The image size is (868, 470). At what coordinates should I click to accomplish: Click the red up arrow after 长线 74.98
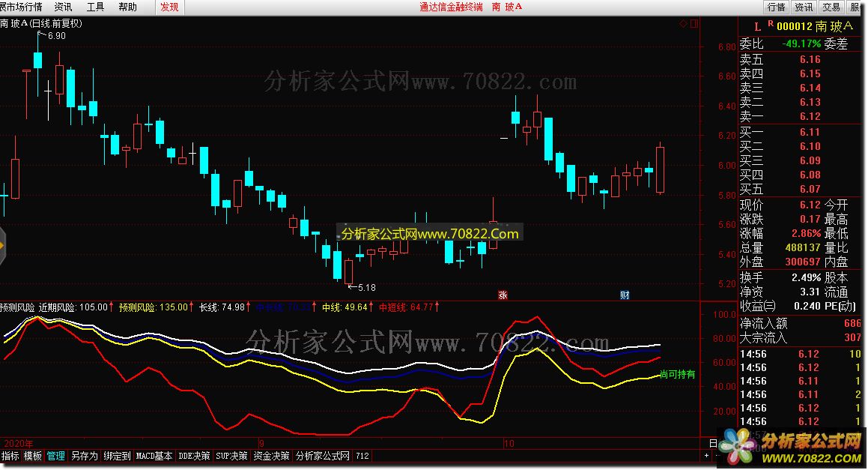tap(249, 307)
